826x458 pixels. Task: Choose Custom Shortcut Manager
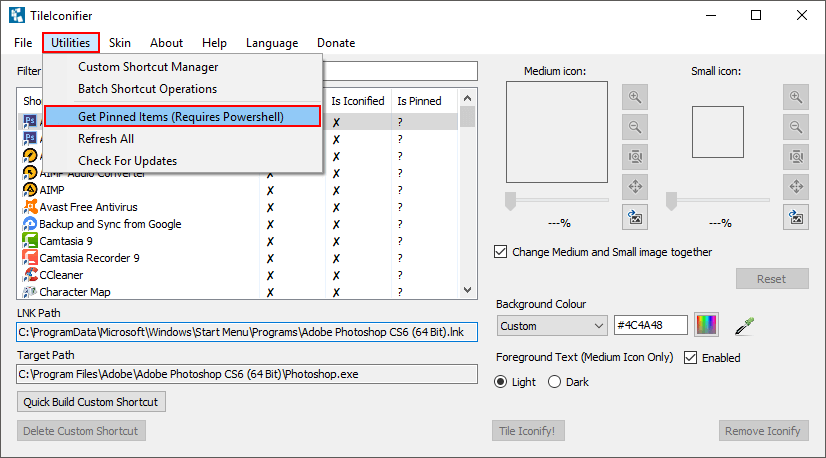coord(182,67)
